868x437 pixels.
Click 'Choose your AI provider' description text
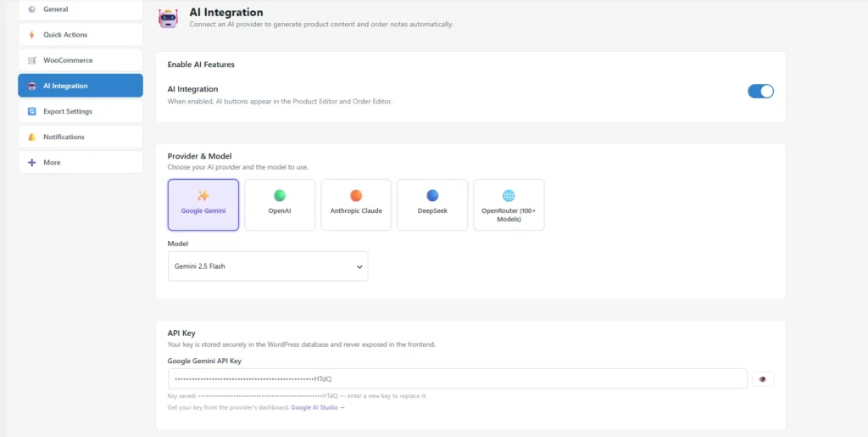237,167
